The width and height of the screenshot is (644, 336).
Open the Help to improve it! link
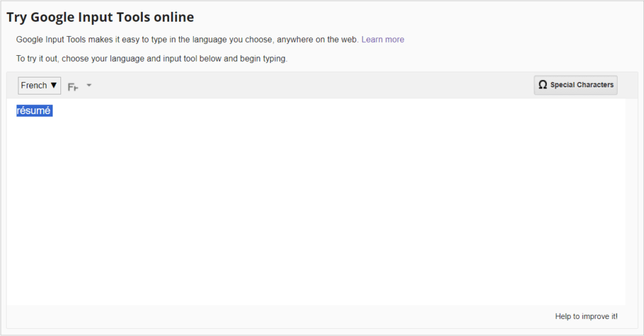pos(586,316)
